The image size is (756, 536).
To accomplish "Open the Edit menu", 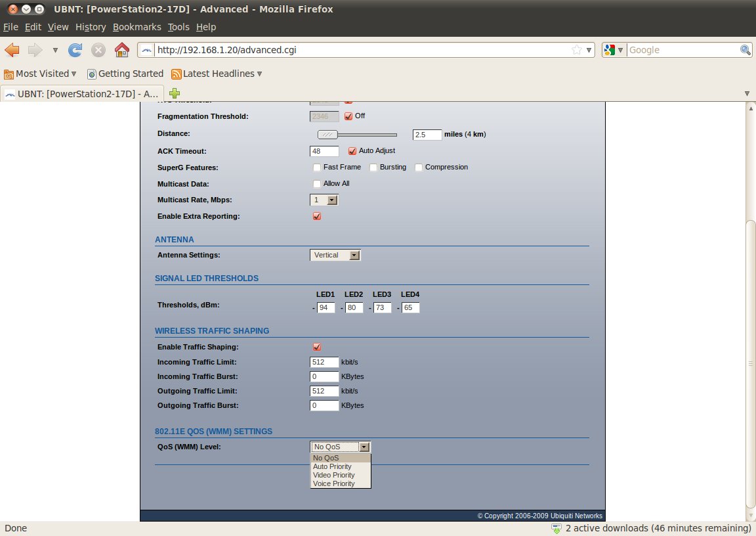I will click(33, 27).
